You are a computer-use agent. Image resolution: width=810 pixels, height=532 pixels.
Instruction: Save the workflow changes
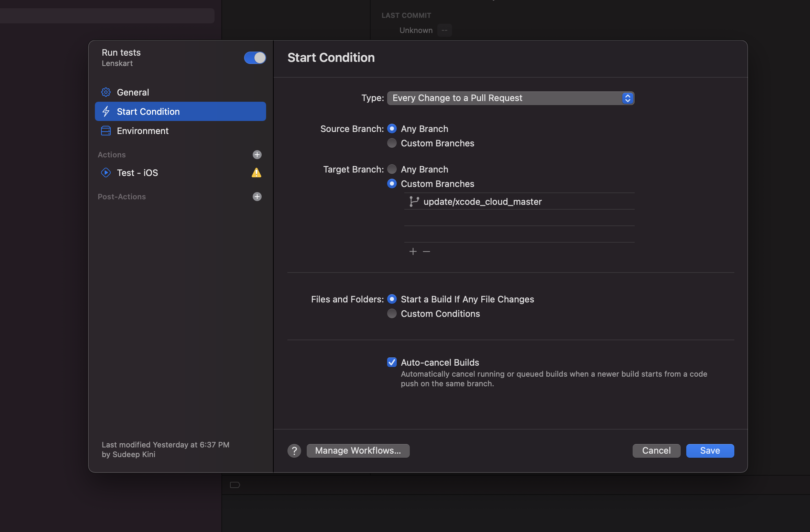tap(710, 451)
